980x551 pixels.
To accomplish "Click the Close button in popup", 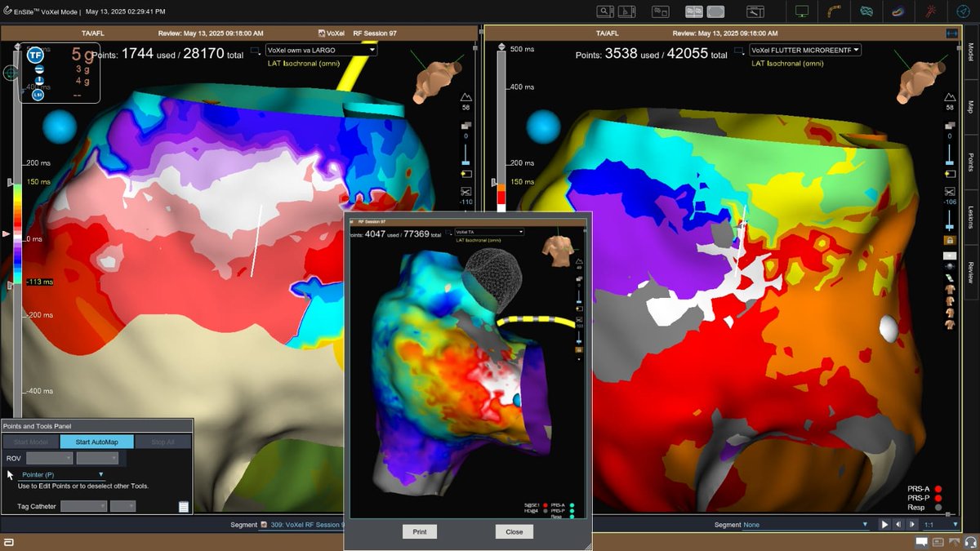I will 514,531.
